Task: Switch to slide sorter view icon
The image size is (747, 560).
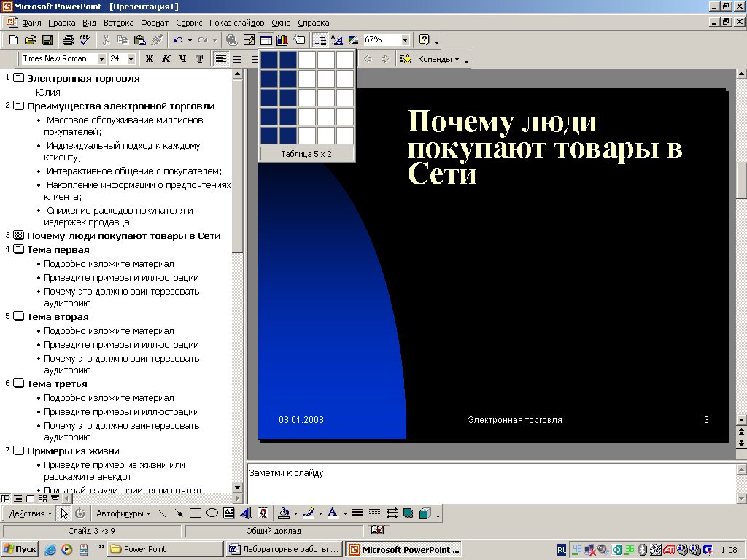Action: (42, 499)
